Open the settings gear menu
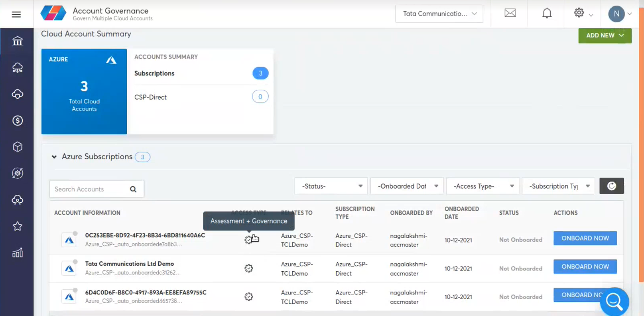Viewport: 644px width, 316px height. [x=579, y=13]
